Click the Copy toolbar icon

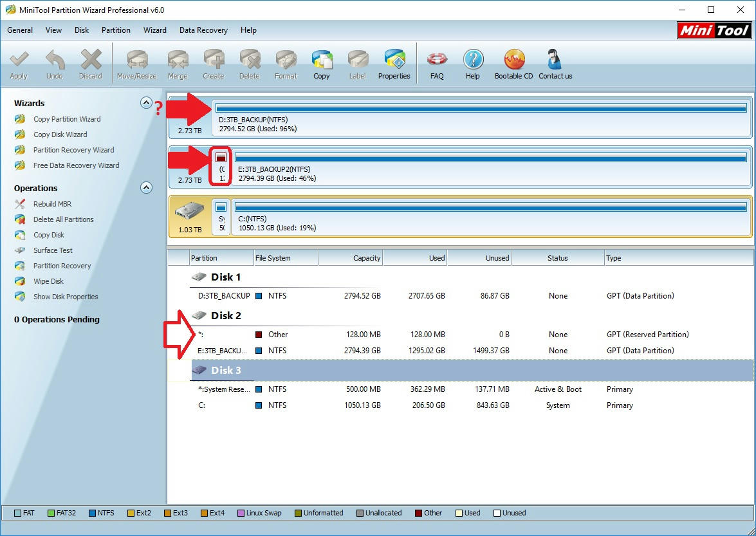(x=322, y=60)
